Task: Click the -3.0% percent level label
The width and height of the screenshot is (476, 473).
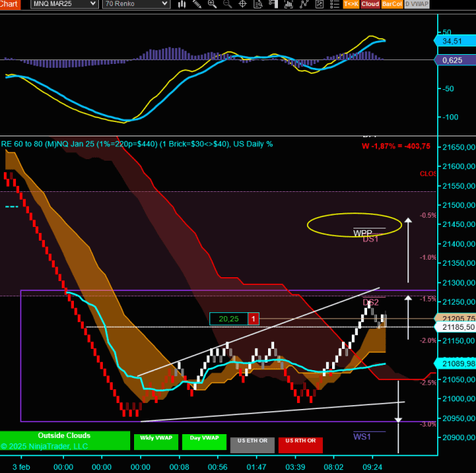Action: [428, 424]
